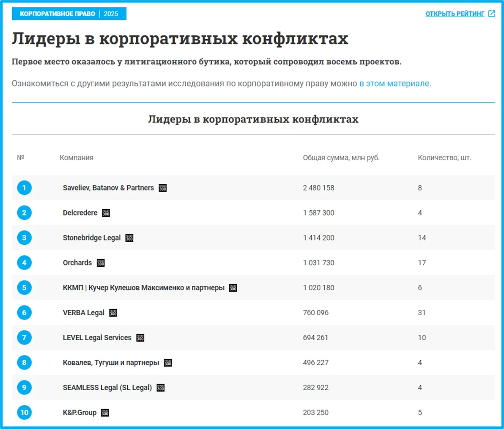Select the total sum value 203 250
Image resolution: width=504 pixels, height=429 pixels.
point(316,412)
